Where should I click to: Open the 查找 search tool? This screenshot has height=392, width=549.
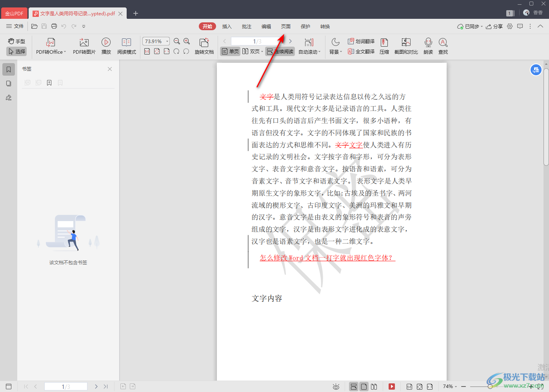(443, 46)
